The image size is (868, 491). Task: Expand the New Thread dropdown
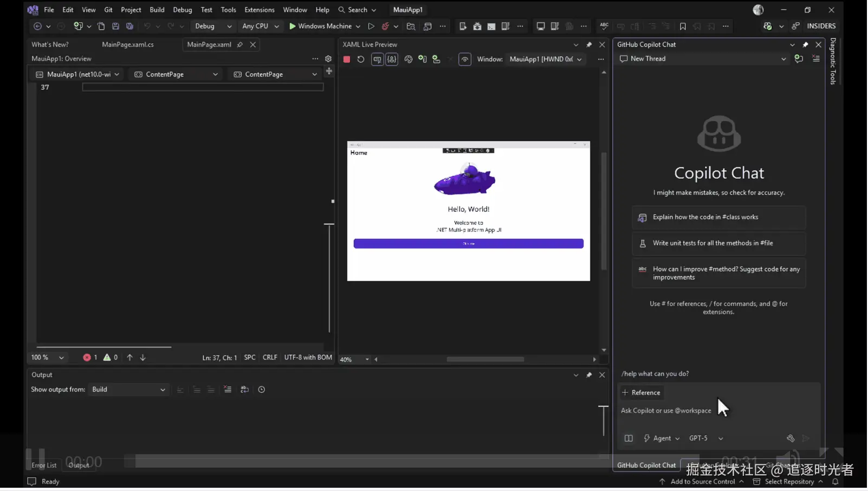coord(783,59)
